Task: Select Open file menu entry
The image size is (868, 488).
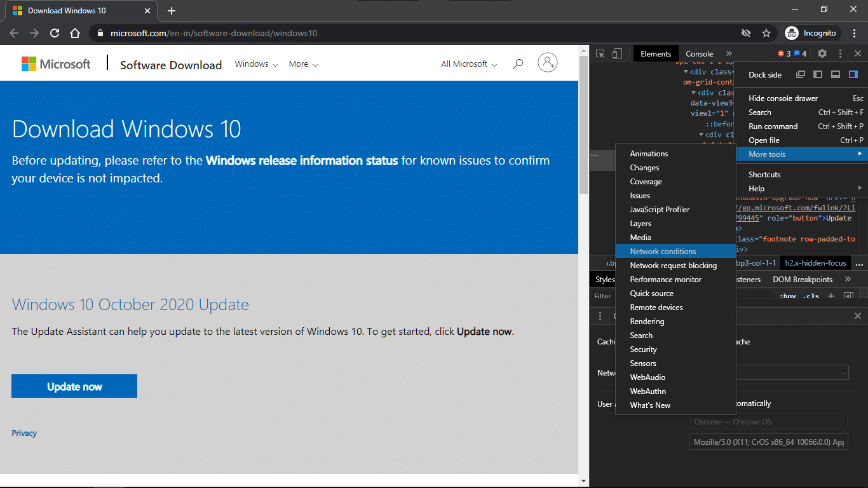Action: point(802,140)
